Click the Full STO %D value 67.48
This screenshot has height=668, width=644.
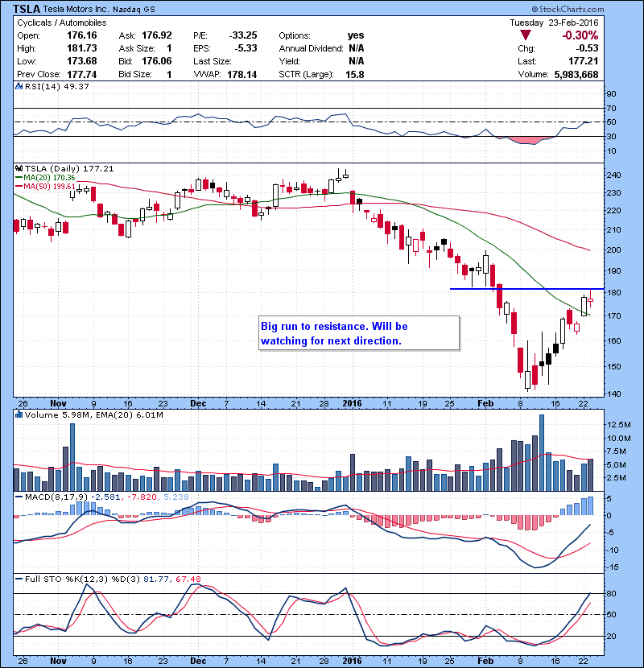[x=188, y=579]
